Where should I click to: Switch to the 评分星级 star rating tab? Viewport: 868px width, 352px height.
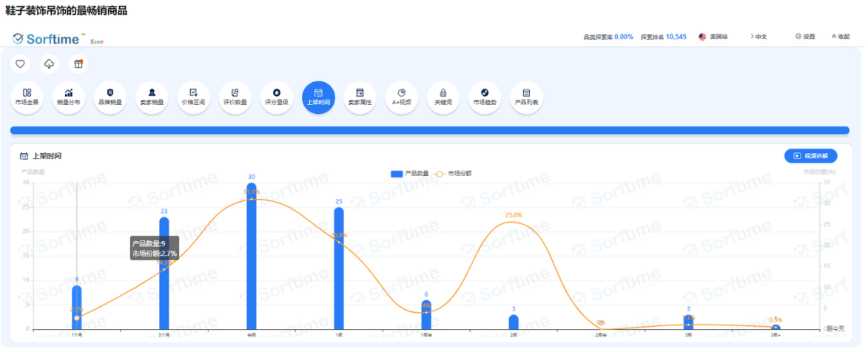276,98
